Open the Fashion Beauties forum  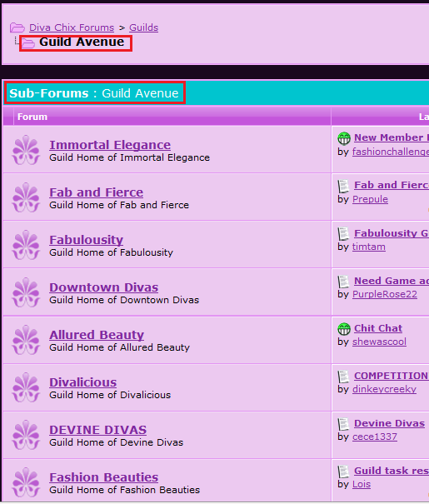click(104, 477)
